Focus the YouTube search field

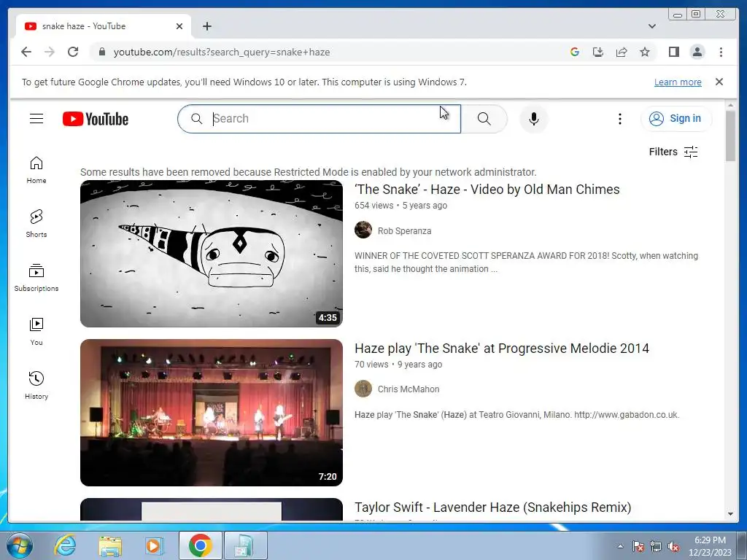click(x=320, y=119)
